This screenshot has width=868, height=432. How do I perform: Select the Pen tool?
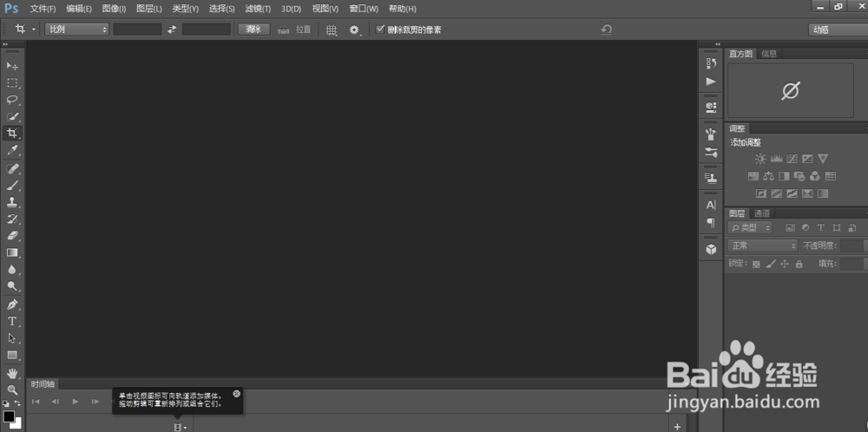[x=12, y=304]
